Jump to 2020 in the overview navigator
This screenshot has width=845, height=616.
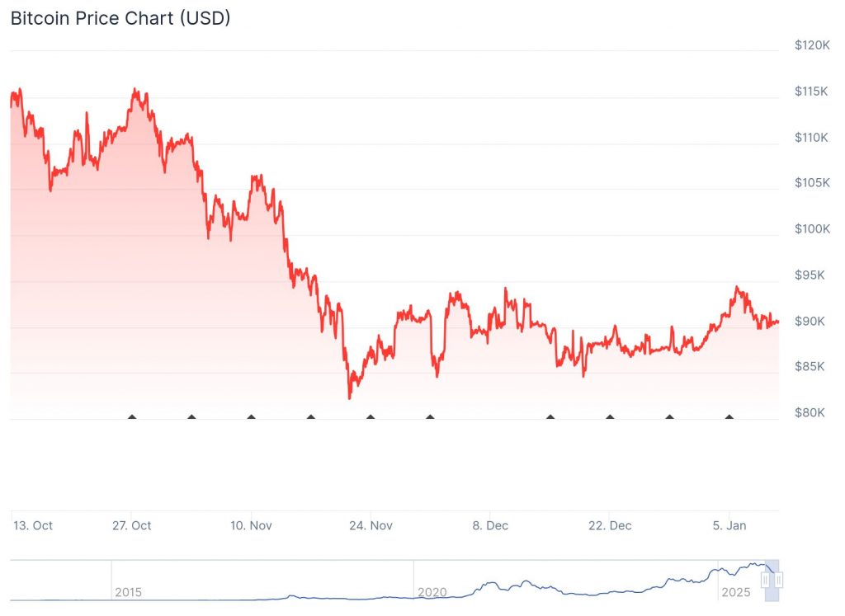tap(432, 592)
